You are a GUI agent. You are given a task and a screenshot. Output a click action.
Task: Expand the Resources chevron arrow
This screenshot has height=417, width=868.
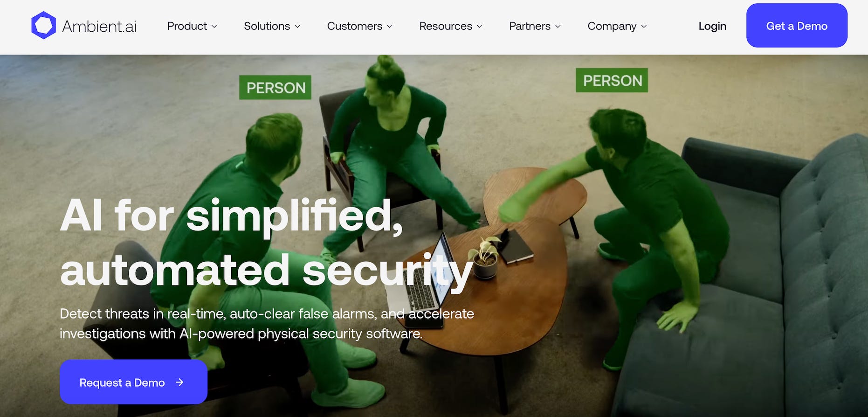coord(480,27)
